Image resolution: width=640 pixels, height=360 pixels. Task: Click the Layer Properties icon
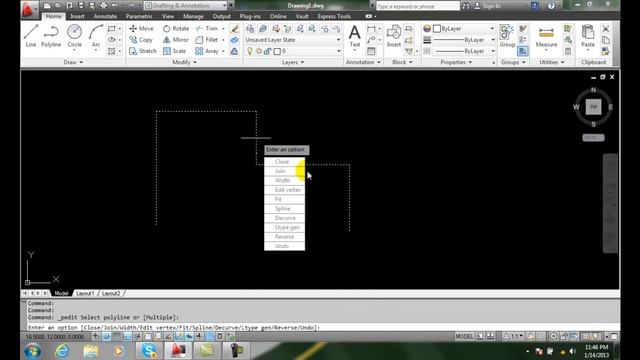250,29
